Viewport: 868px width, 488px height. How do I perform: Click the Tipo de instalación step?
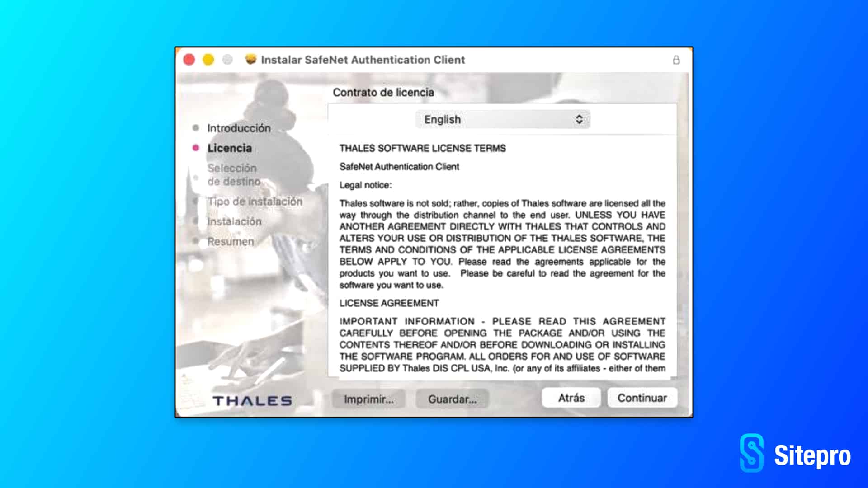click(x=255, y=202)
